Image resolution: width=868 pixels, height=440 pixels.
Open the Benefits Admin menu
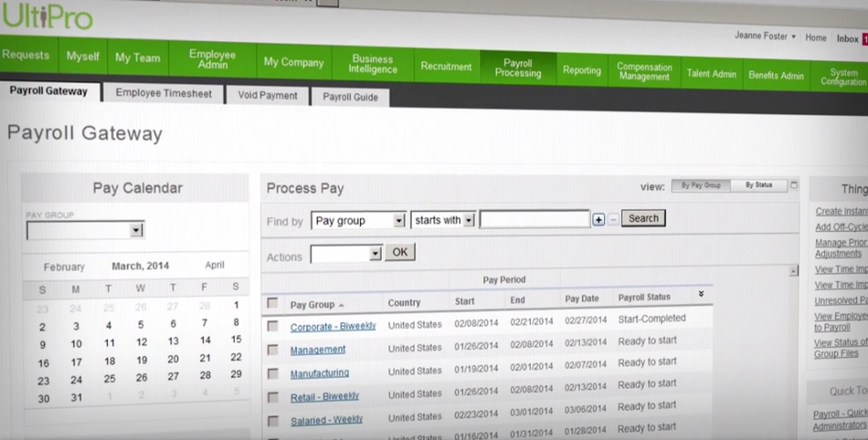pyautogui.click(x=776, y=75)
